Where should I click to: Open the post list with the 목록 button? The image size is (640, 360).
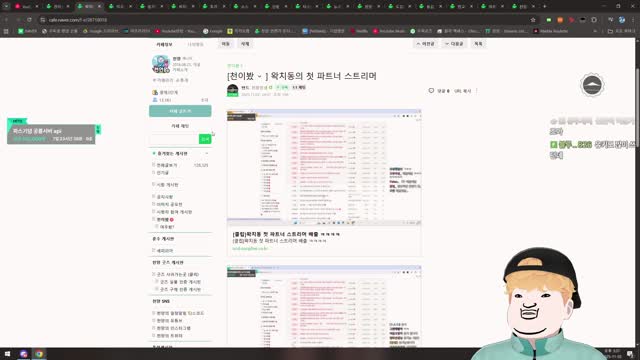point(478,44)
